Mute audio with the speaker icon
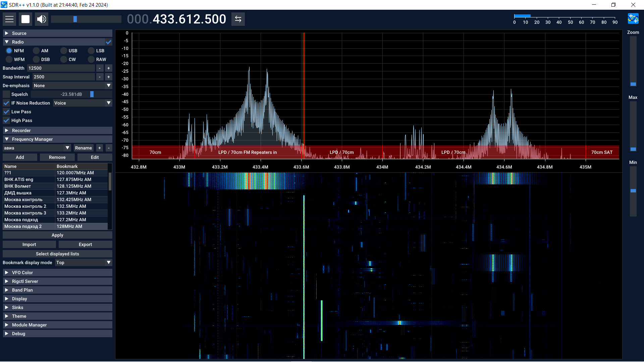 [41, 19]
